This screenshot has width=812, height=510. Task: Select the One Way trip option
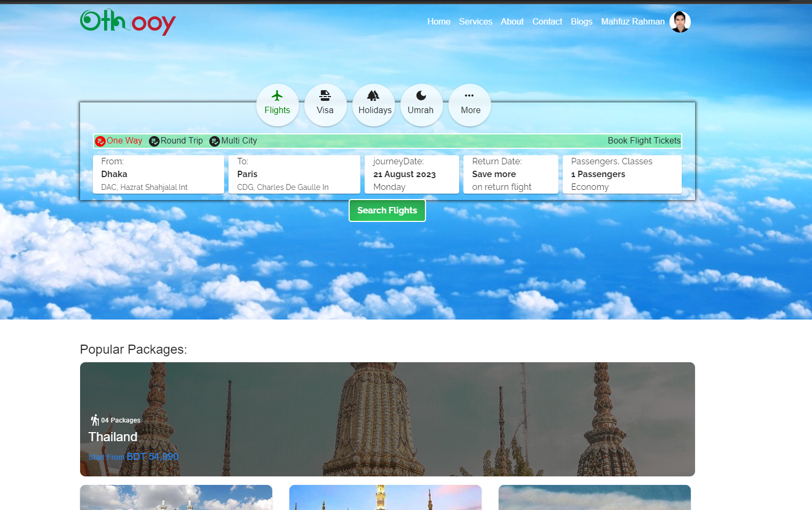[x=119, y=141]
